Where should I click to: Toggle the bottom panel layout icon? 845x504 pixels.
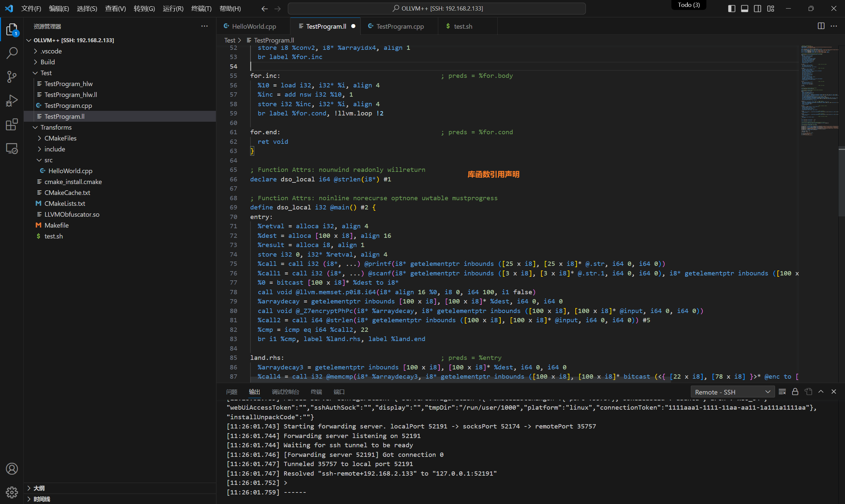tap(745, 9)
